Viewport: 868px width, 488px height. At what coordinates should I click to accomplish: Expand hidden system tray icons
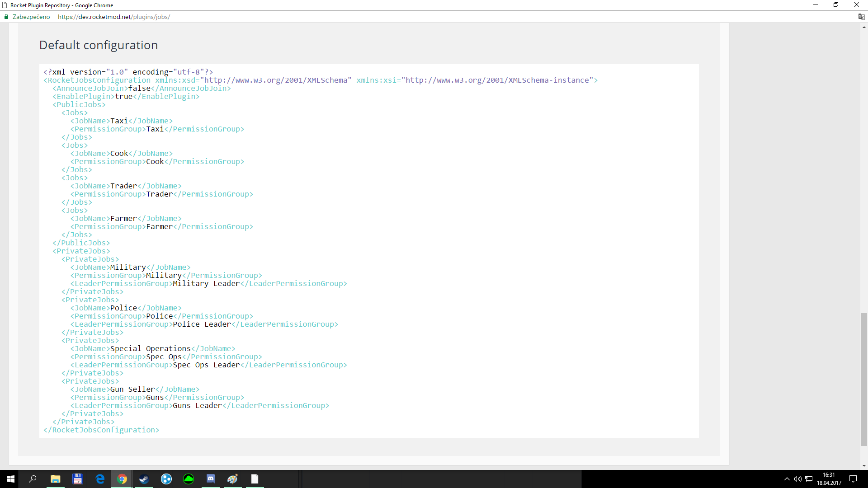point(787,479)
